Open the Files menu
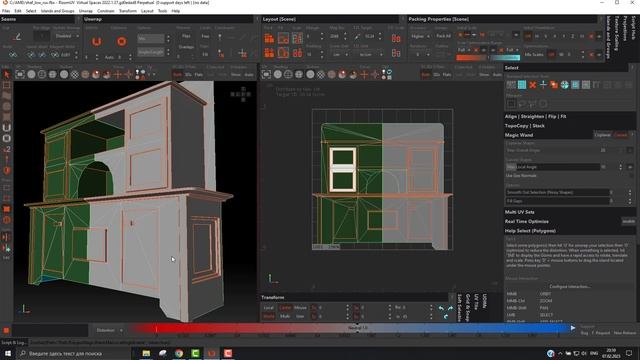This screenshot has width=640, height=360. click(6, 11)
